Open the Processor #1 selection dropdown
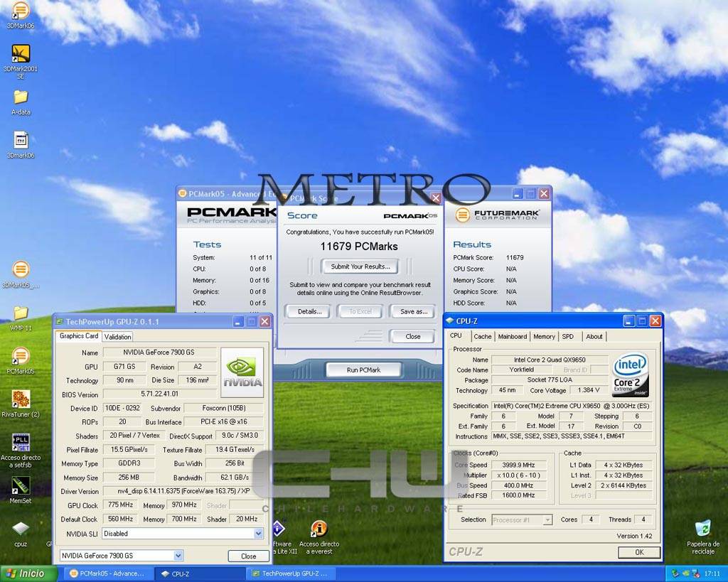The height and width of the screenshot is (582, 728). 547,519
